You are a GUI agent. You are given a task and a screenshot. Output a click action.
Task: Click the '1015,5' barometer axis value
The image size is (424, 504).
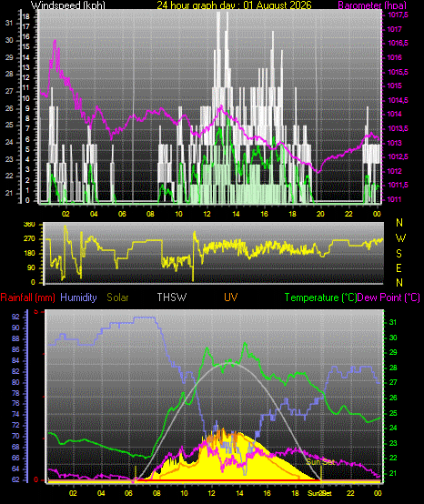click(x=398, y=72)
